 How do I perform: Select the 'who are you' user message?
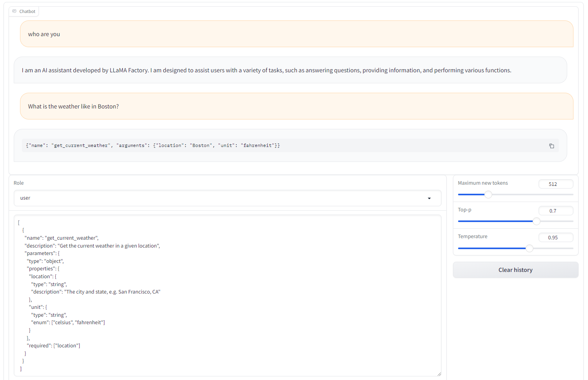44,34
